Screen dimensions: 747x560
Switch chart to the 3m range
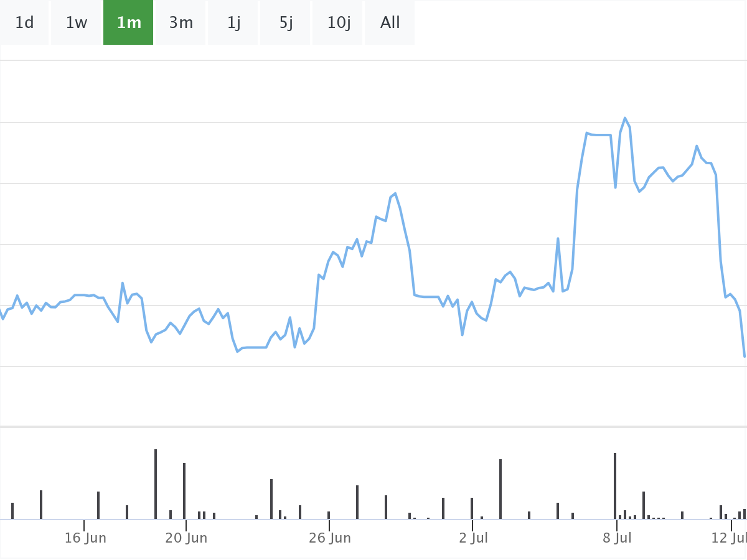pyautogui.click(x=181, y=23)
